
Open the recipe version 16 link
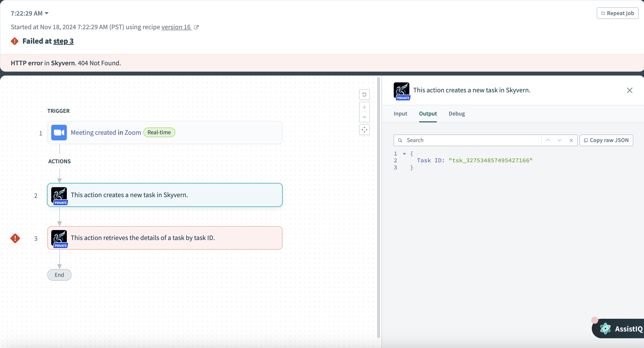[176, 27]
